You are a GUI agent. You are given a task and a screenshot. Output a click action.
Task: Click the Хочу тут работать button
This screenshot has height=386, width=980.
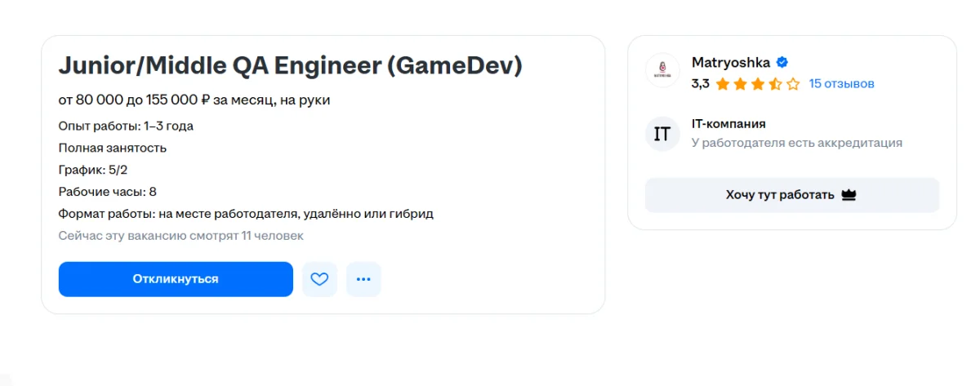click(x=792, y=195)
